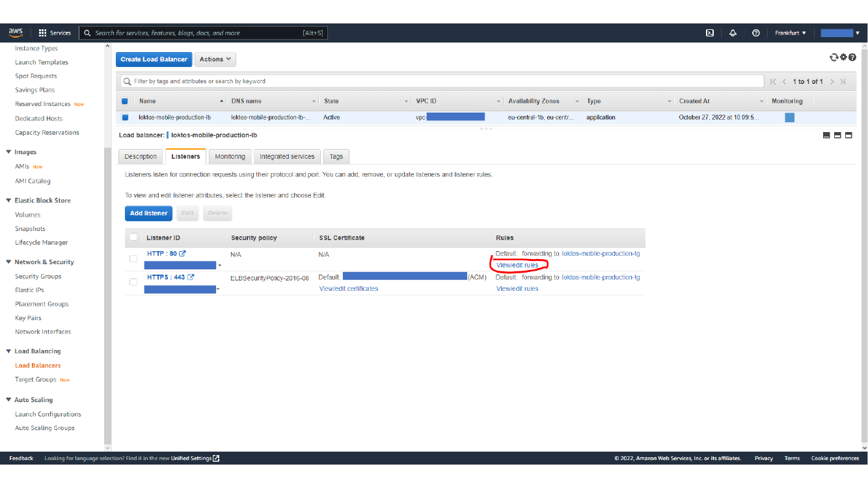Focus the filter by tags input
The height and width of the screenshot is (488, 868).
[x=442, y=81]
